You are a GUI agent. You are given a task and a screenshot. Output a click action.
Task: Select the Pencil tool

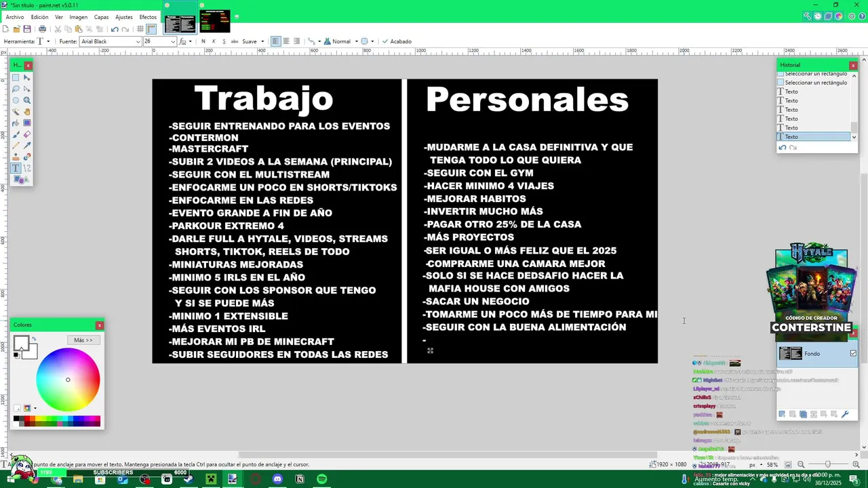[x=16, y=146]
